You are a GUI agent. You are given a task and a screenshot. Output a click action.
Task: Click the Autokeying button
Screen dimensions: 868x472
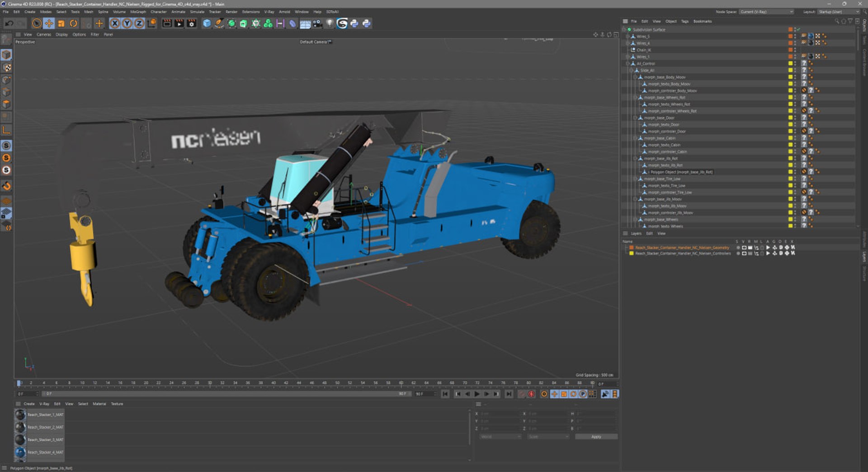532,394
